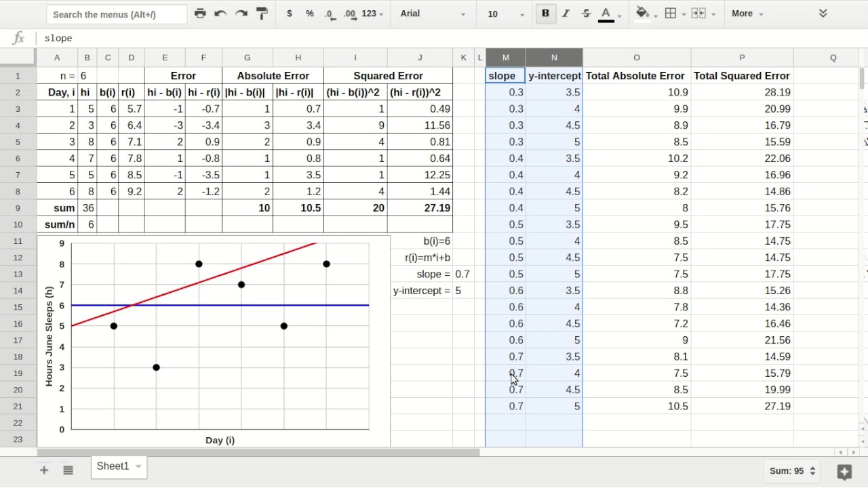Toggle Italic formatting
This screenshot has height=488, width=868.
click(566, 14)
